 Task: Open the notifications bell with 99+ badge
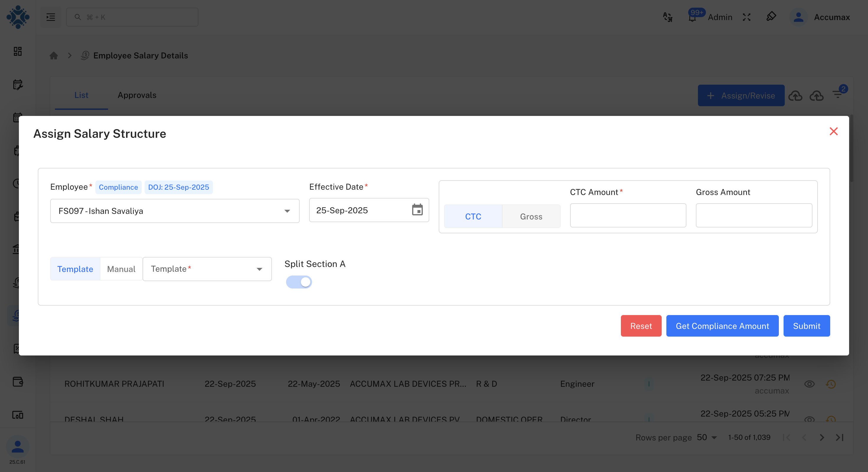pyautogui.click(x=692, y=17)
